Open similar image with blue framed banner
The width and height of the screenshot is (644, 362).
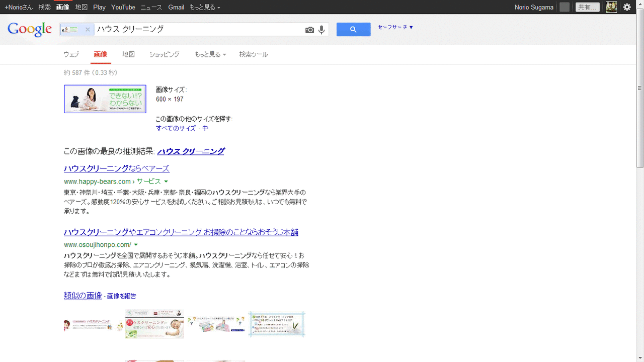(x=277, y=324)
